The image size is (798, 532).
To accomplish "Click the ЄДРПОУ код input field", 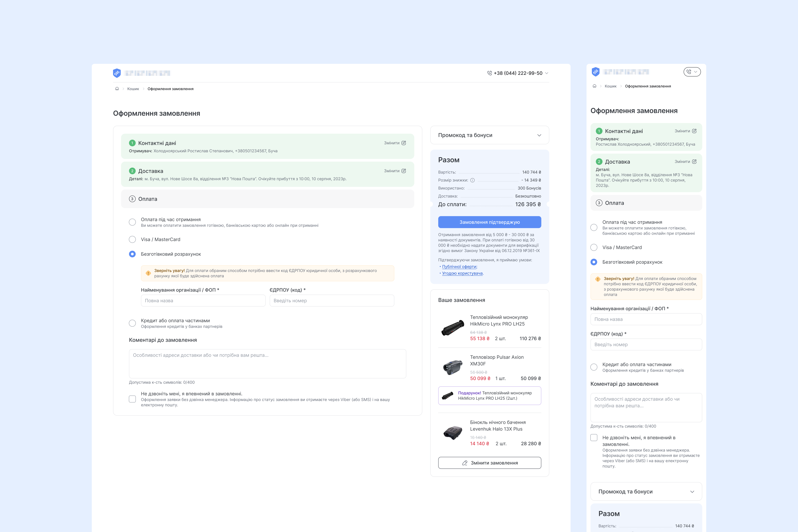I will (x=332, y=301).
